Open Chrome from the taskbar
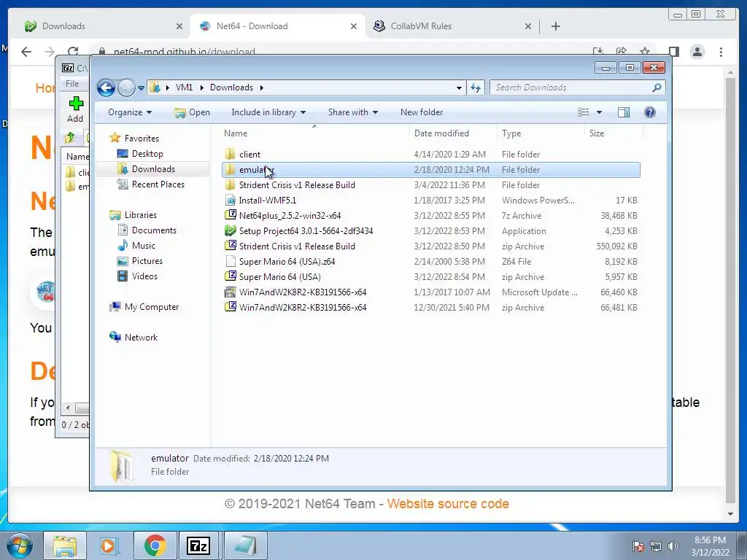The image size is (747, 560). coord(155,545)
